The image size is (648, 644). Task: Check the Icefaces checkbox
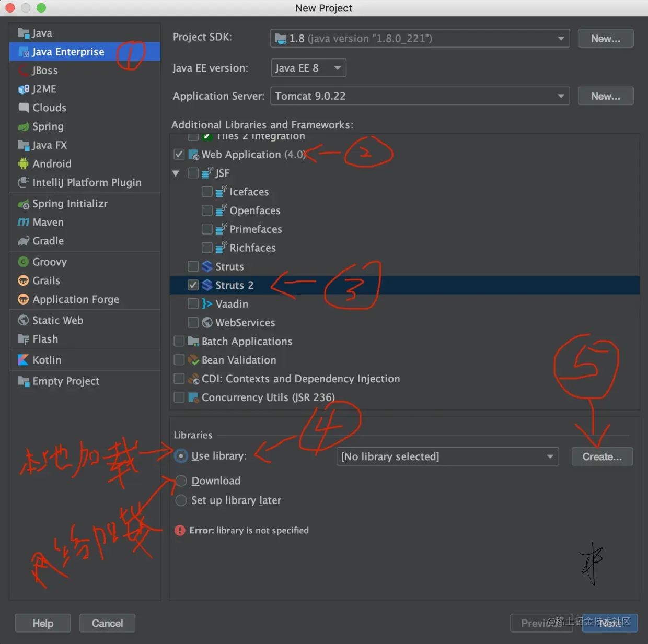click(207, 192)
